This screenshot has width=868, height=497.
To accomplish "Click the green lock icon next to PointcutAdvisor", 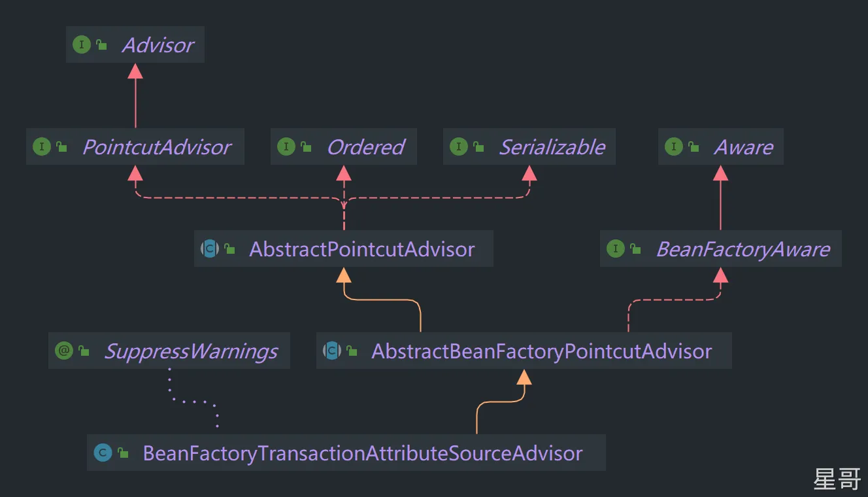I will [62, 147].
